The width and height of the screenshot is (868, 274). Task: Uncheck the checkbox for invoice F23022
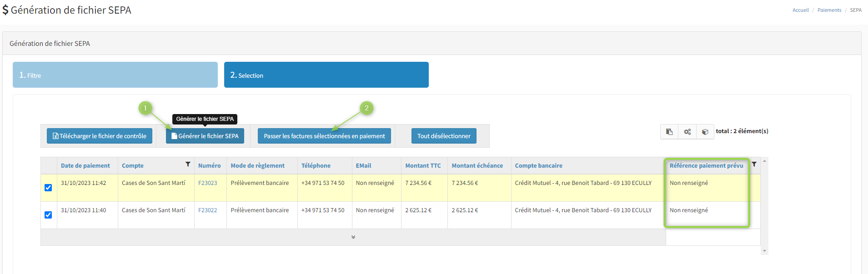pos(48,215)
